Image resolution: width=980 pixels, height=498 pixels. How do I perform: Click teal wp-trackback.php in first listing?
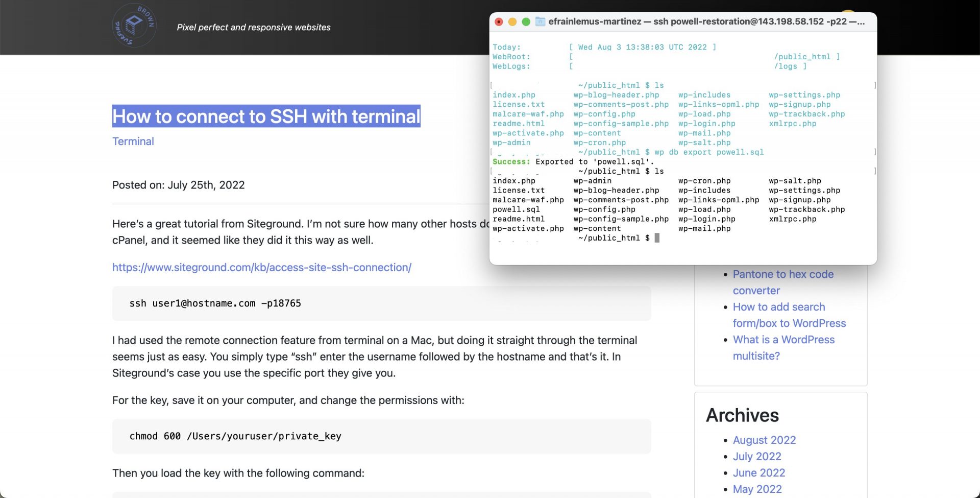click(x=807, y=114)
